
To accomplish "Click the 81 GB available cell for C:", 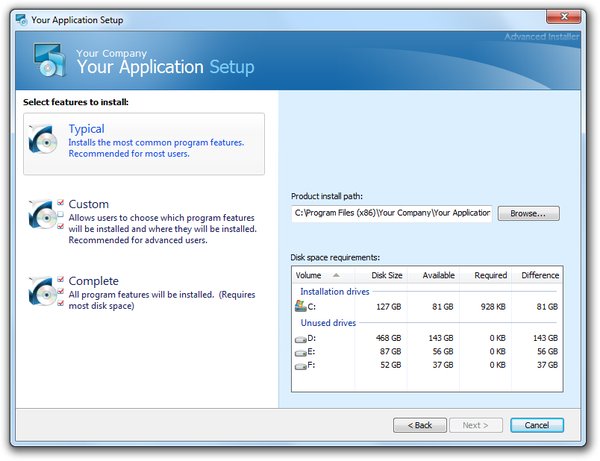I will (x=443, y=306).
